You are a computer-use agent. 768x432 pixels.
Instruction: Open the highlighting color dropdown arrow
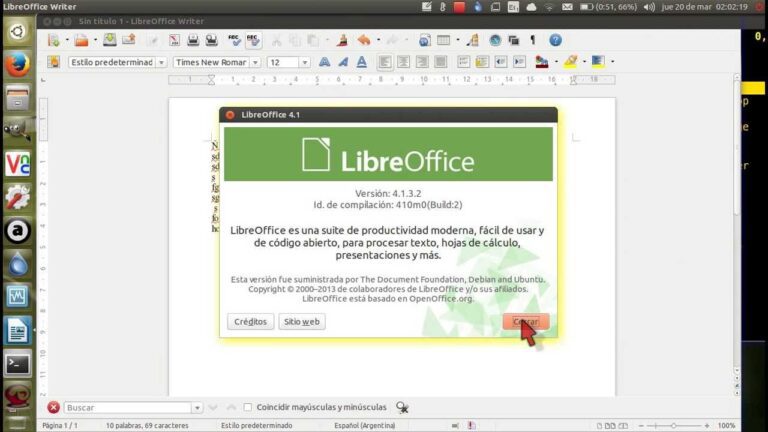pyautogui.click(x=584, y=62)
